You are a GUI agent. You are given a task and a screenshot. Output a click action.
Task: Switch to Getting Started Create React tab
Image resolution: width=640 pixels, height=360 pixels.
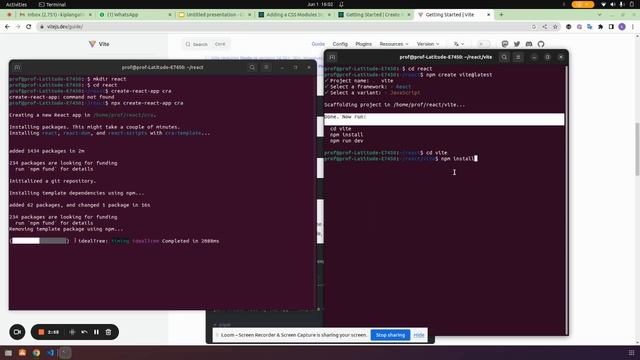(x=373, y=15)
